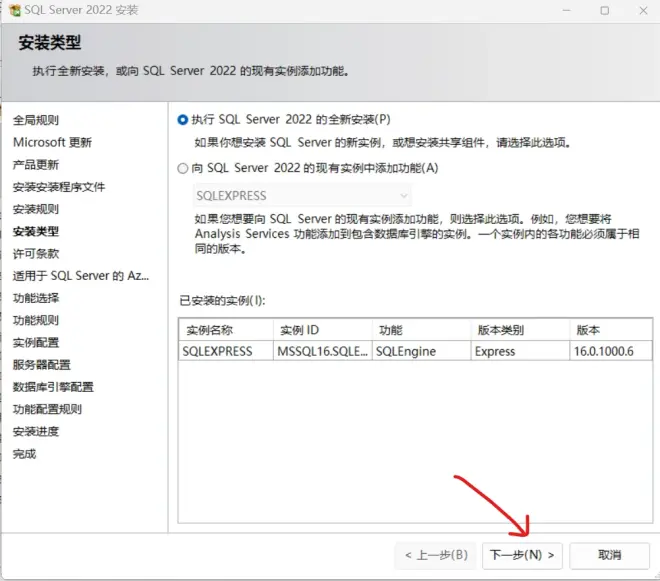
Task: Select the 许可条款 step in sidebar
Action: [36, 254]
